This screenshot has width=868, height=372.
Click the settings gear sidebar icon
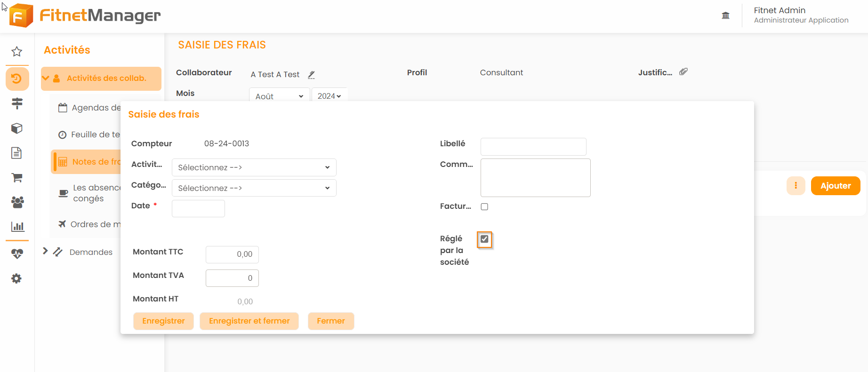click(x=16, y=279)
